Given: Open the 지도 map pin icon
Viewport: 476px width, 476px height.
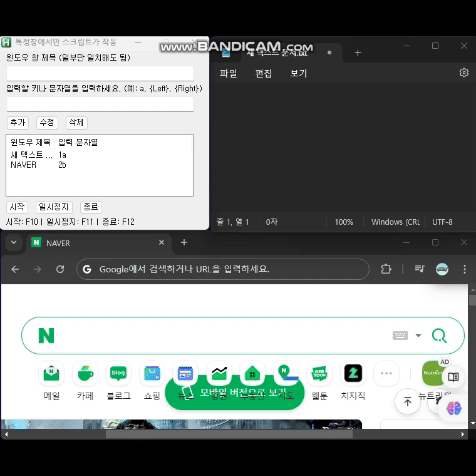Looking at the screenshot, I should point(286,373).
